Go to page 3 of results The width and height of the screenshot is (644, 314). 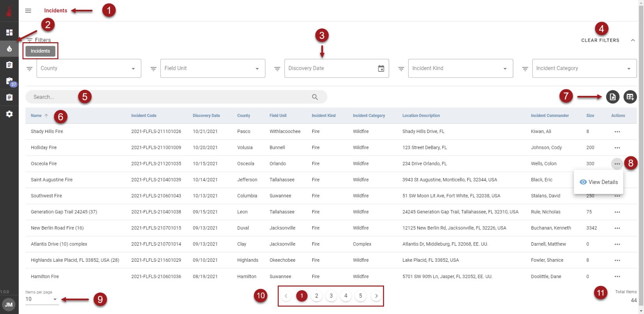pyautogui.click(x=331, y=296)
